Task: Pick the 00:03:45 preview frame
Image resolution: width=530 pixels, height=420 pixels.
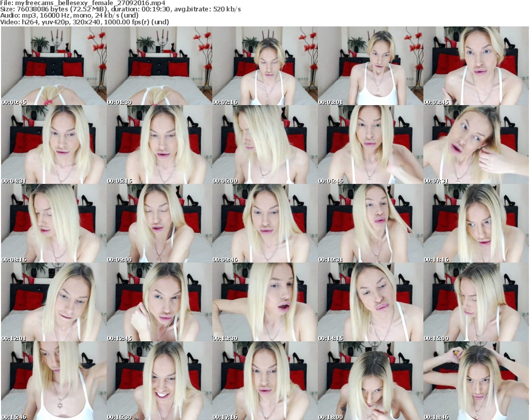Action: pos(476,66)
